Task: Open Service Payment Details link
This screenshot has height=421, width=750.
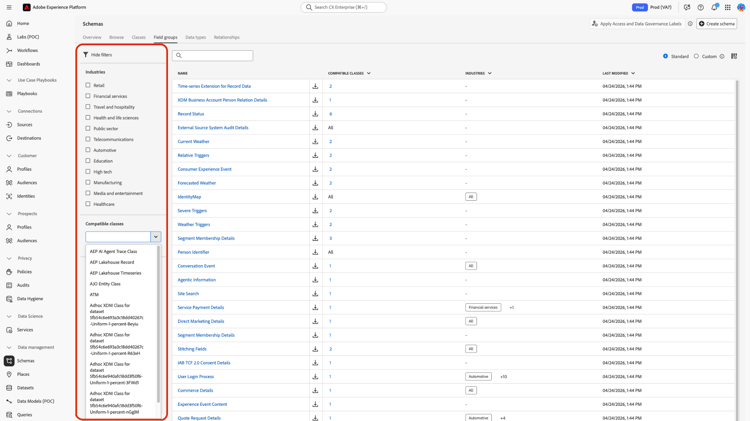Action: pyautogui.click(x=201, y=307)
